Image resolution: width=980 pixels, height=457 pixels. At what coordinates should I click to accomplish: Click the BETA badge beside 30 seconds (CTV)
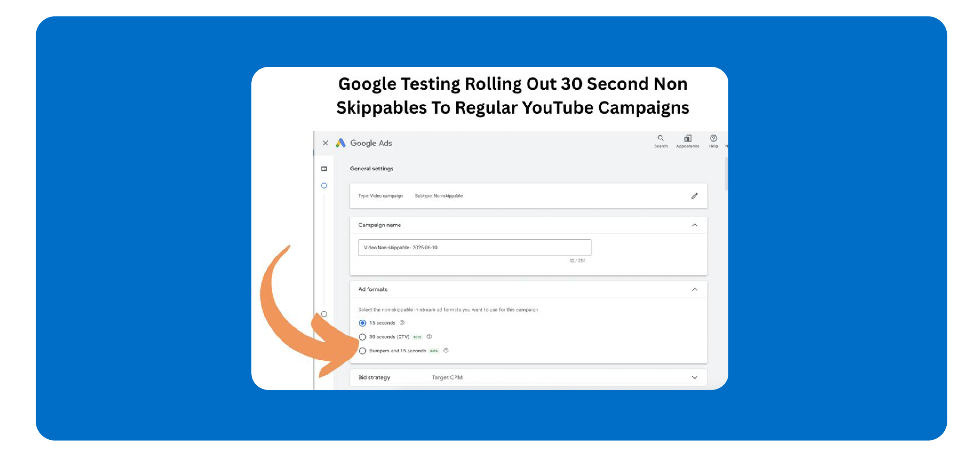point(417,337)
